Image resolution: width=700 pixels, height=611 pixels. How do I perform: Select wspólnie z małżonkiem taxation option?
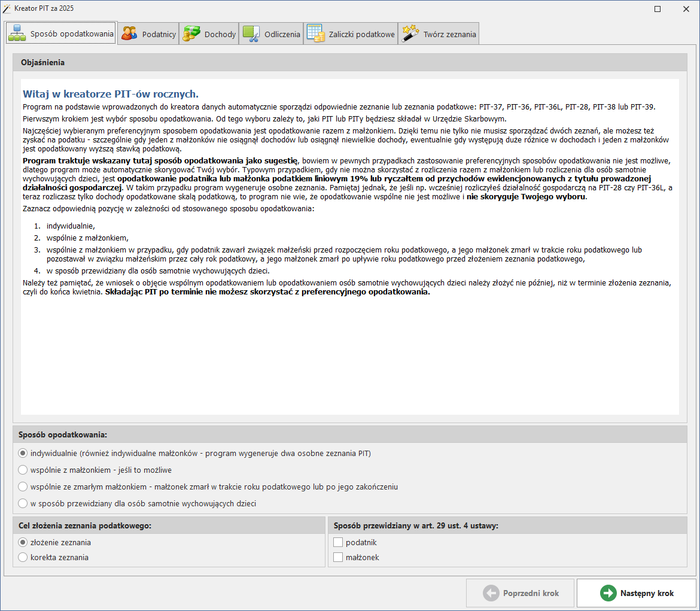tap(23, 470)
